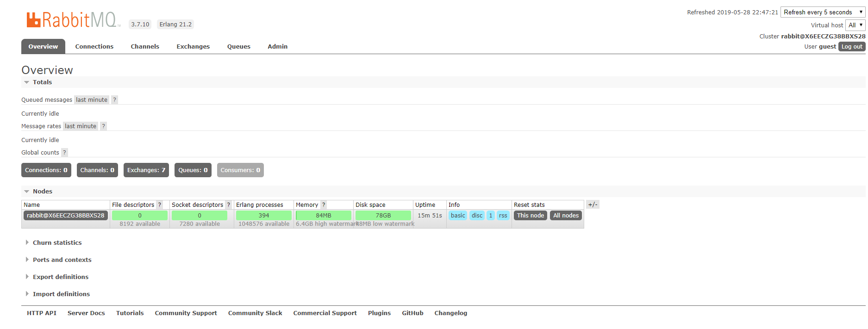Click the info tag labeled 1

[x=491, y=216]
